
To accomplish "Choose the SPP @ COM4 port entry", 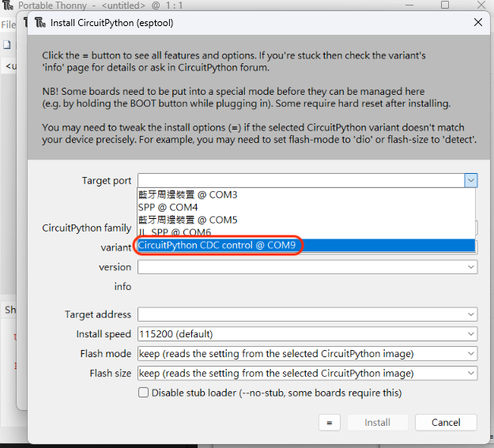I will (x=306, y=207).
